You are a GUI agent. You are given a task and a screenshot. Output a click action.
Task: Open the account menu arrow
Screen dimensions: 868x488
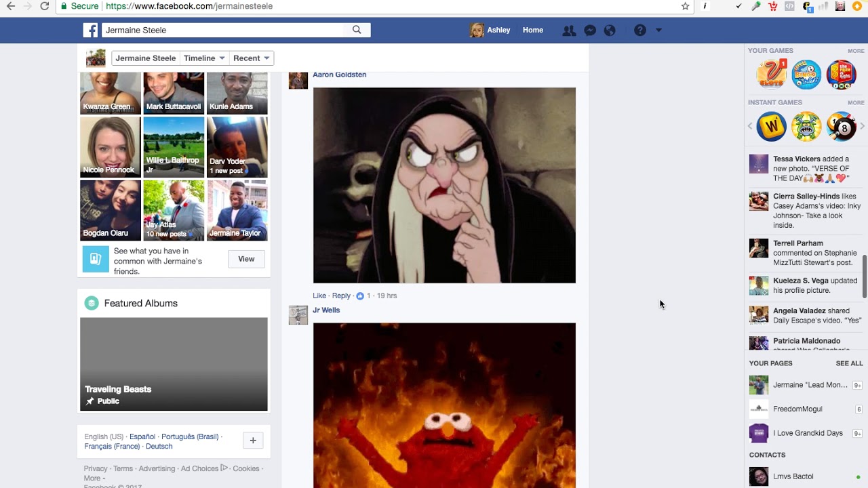point(658,30)
